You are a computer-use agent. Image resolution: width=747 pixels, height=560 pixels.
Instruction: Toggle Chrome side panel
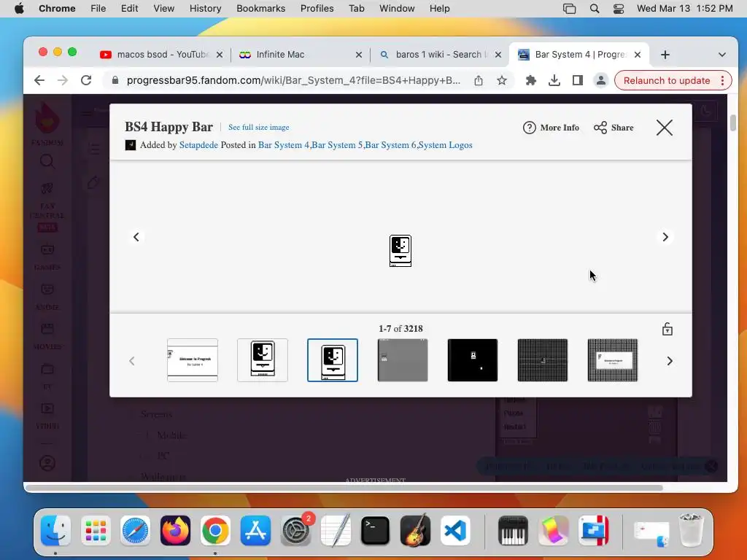[x=578, y=80]
